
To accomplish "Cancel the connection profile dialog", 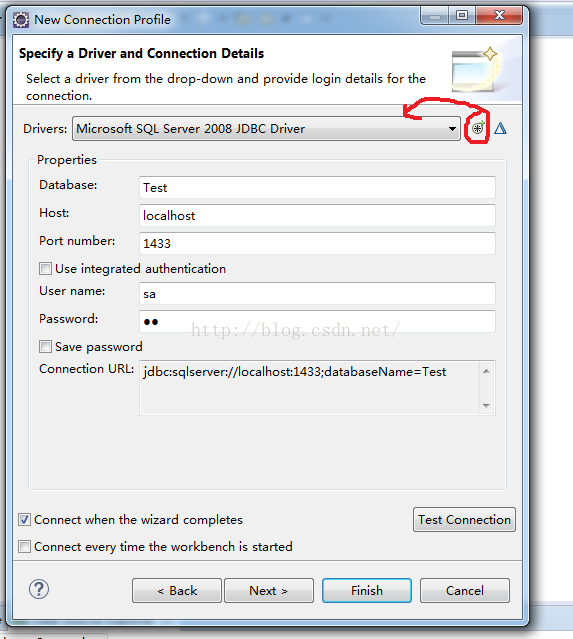I will pyautogui.click(x=465, y=591).
